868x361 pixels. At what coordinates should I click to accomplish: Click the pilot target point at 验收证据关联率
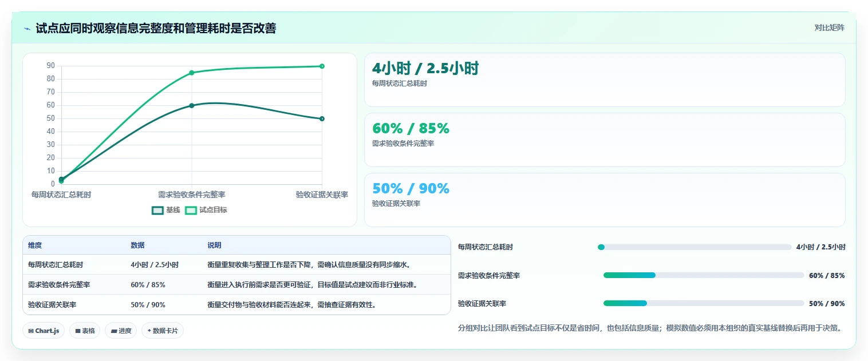point(322,66)
